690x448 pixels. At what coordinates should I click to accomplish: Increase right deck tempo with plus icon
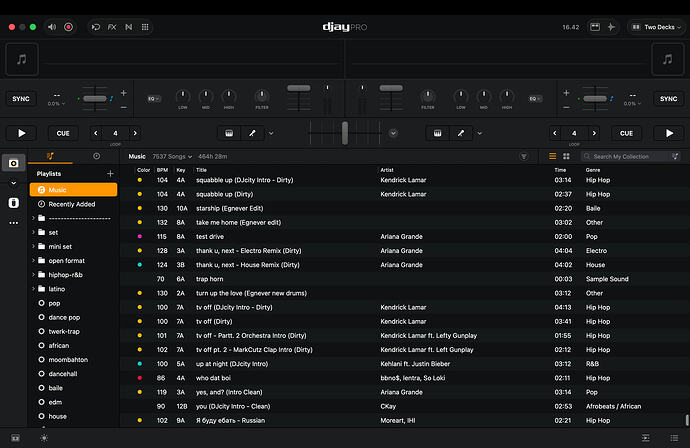click(566, 93)
